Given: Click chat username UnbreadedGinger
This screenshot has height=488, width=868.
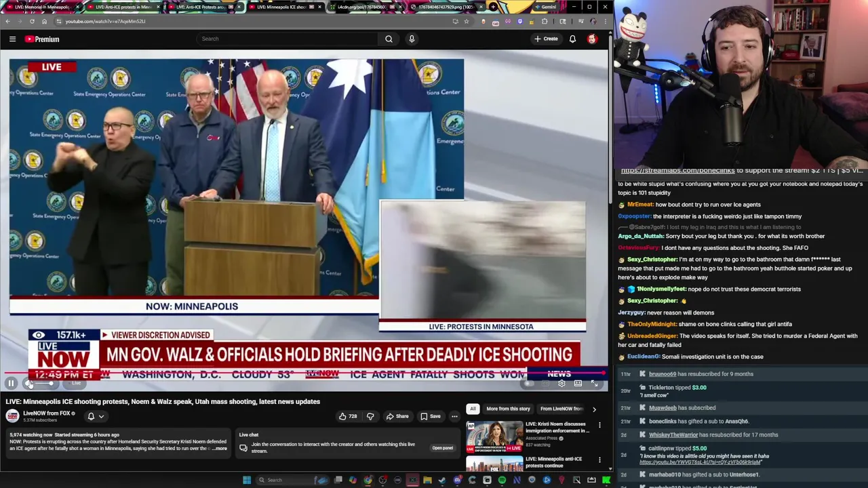Looking at the screenshot, I should (652, 335).
